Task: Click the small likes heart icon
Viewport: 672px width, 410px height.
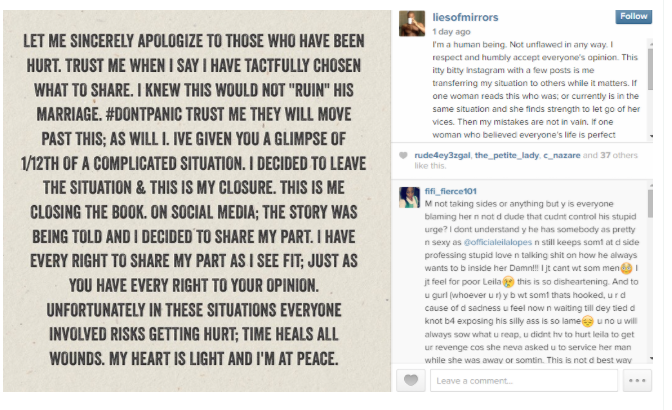Action: point(403,155)
